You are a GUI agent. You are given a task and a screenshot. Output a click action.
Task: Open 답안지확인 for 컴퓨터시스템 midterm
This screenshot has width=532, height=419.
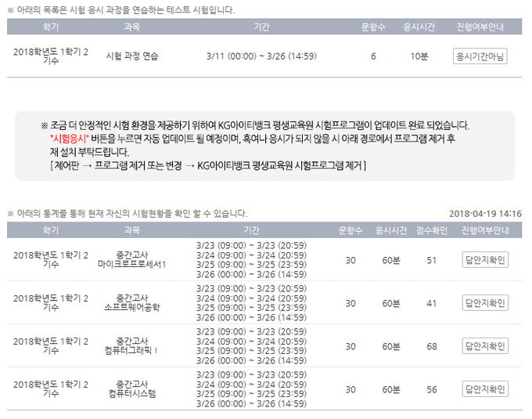click(x=485, y=389)
